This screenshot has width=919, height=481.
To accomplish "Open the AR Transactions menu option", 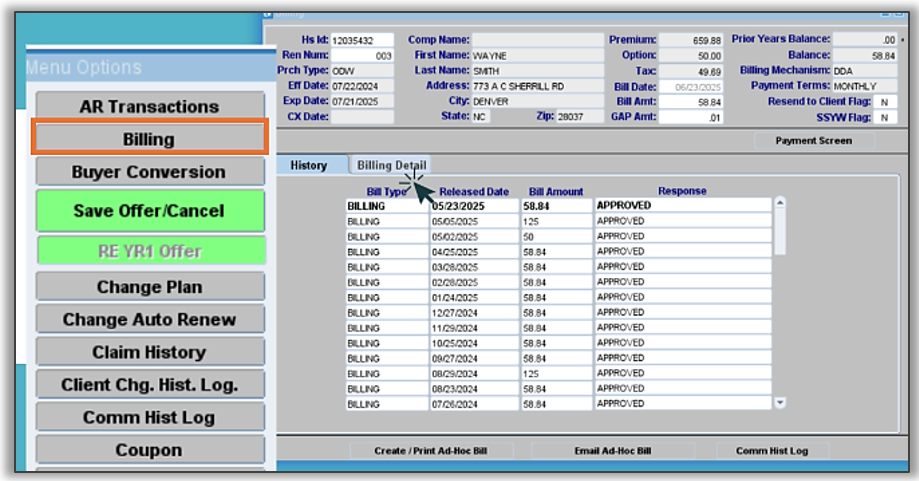I will 149,106.
